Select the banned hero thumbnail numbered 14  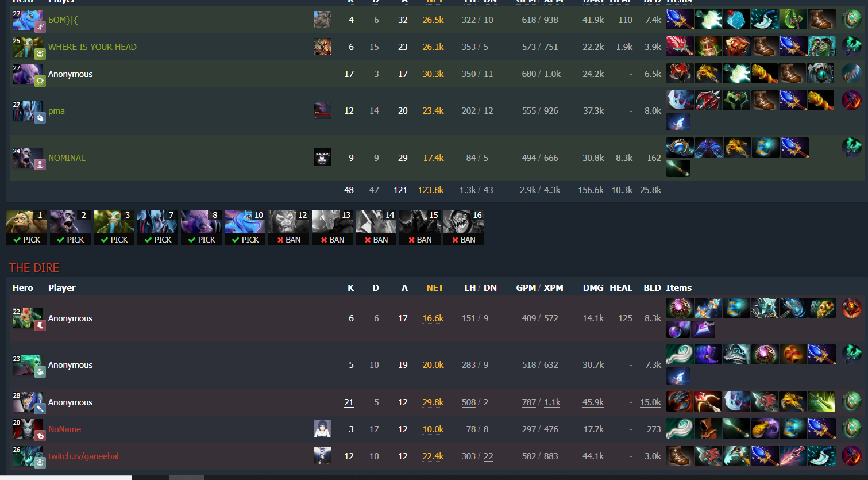point(376,221)
